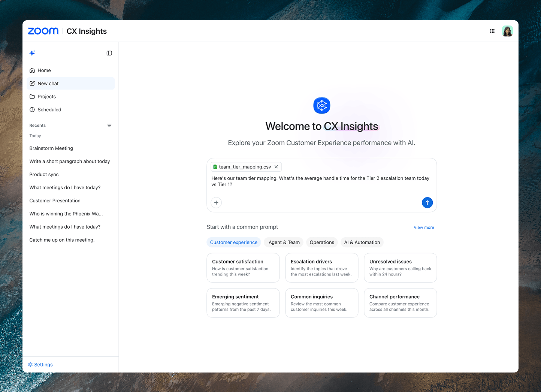
Task: Go to Home in sidebar
Action: click(71, 70)
